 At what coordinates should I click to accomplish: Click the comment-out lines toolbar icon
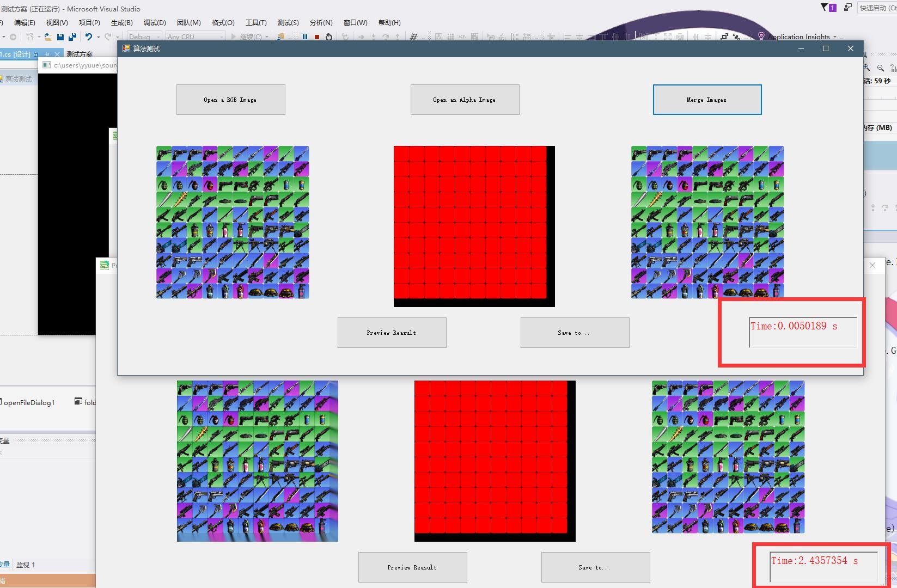coord(414,36)
